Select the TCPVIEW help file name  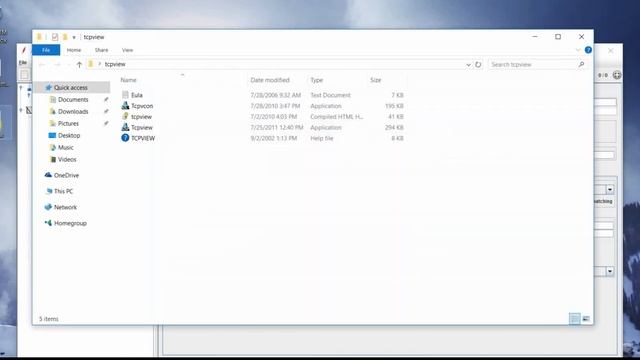143,138
